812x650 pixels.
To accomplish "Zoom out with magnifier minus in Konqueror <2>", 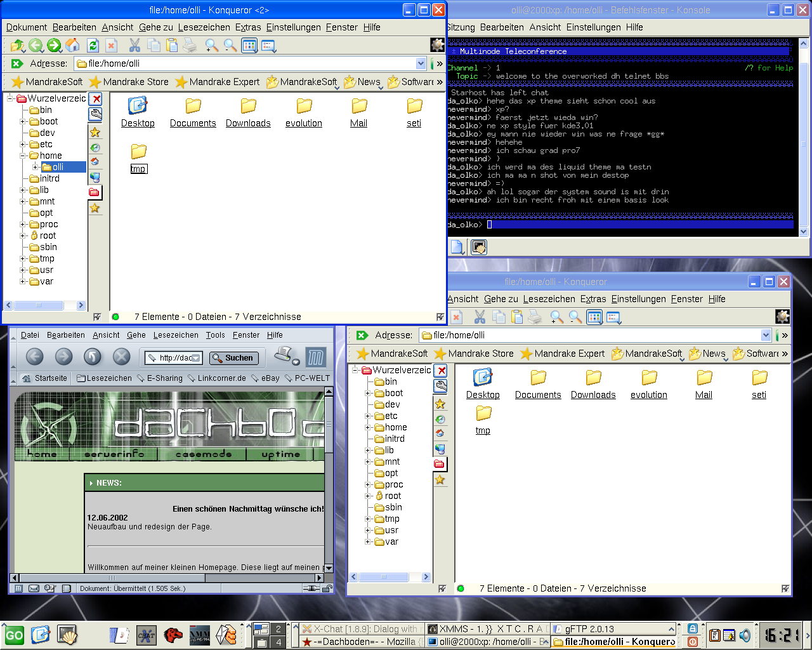I will (x=230, y=45).
